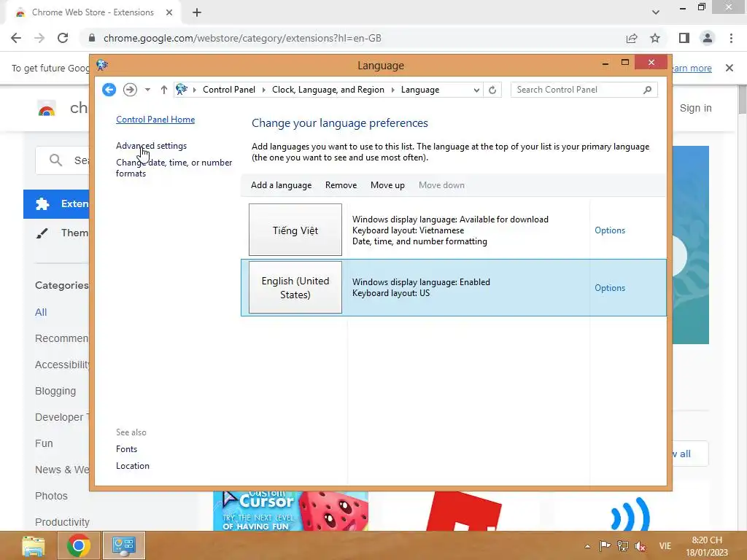Screen dimensions: 747x560
Task: Expand arrow after Control Panel breadcrumb
Action: coord(263,90)
